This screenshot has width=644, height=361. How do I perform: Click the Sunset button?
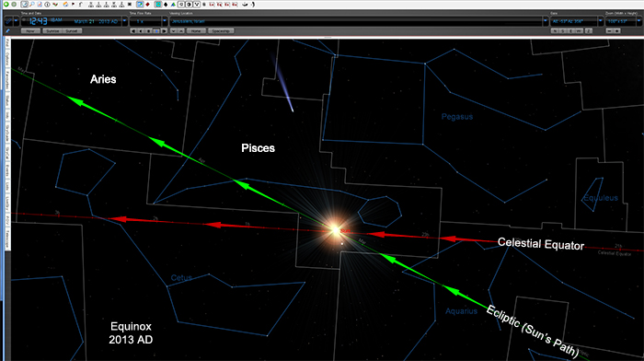pyautogui.click(x=72, y=30)
